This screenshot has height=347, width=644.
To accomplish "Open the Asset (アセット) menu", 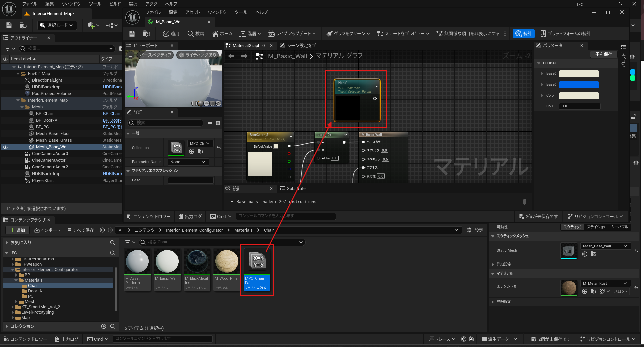I will [192, 12].
